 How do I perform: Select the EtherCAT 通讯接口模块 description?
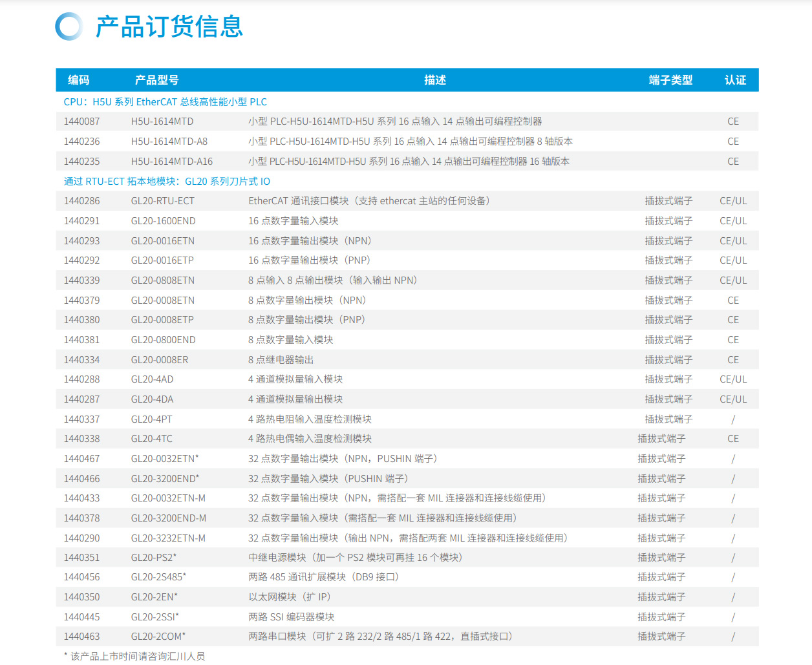coord(369,201)
